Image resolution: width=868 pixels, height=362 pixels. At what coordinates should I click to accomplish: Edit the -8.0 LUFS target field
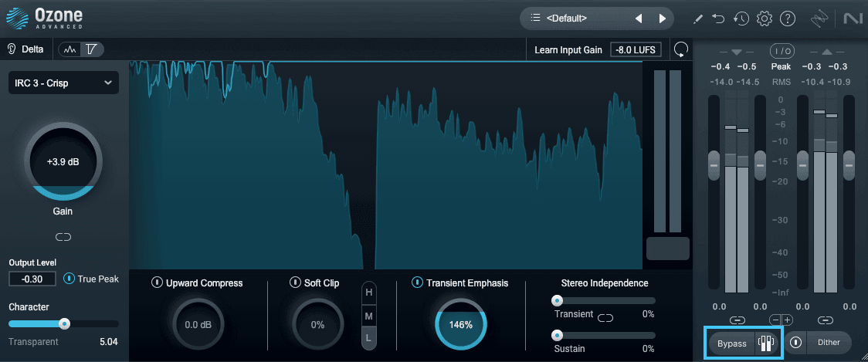point(636,50)
